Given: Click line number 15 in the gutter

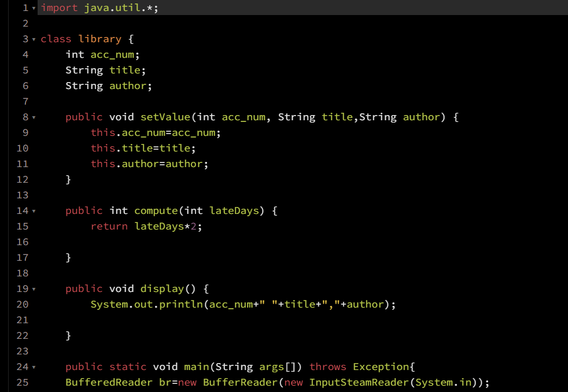Looking at the screenshot, I should [22, 226].
